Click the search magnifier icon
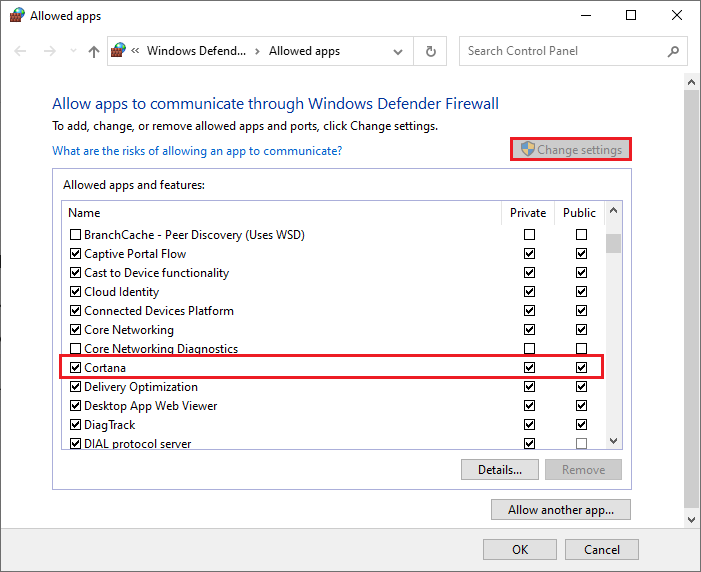Viewport: 701px width, 572px height. [673, 51]
